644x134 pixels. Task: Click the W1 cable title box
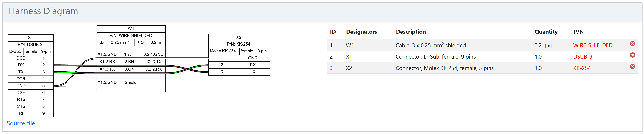131,29
